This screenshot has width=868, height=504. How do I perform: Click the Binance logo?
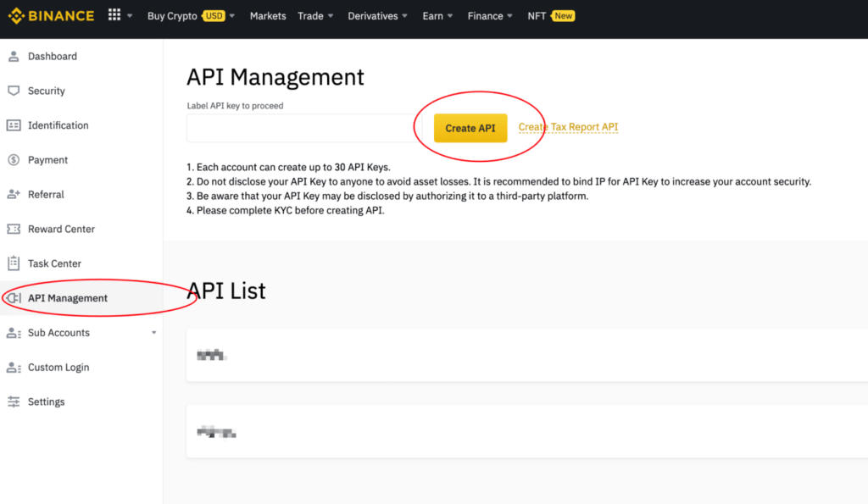click(51, 15)
